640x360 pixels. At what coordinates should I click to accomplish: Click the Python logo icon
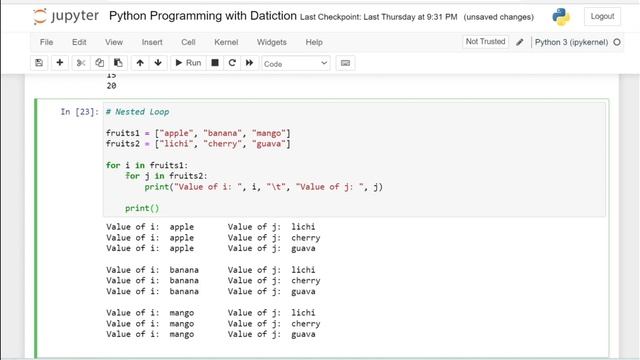[561, 17]
